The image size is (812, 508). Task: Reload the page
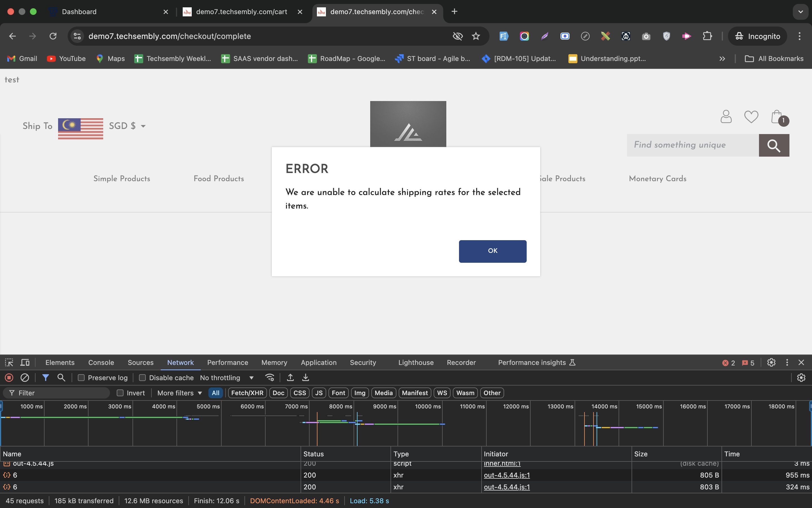[53, 36]
